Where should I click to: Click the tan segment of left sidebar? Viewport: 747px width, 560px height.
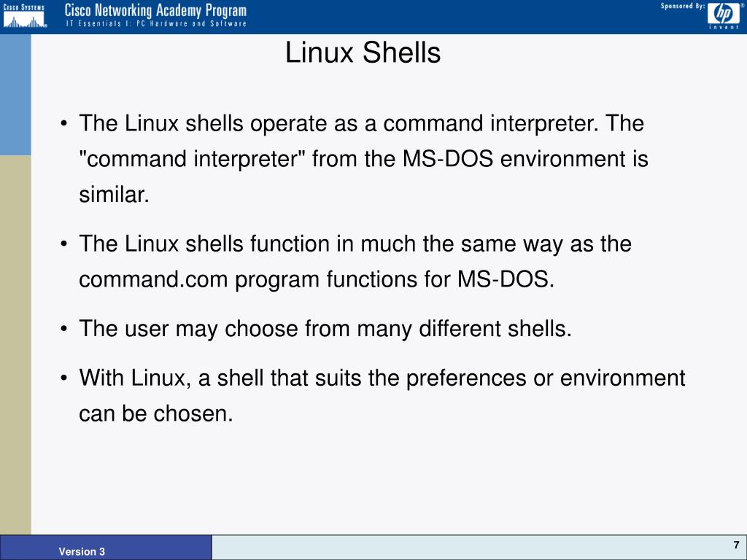coord(15,345)
